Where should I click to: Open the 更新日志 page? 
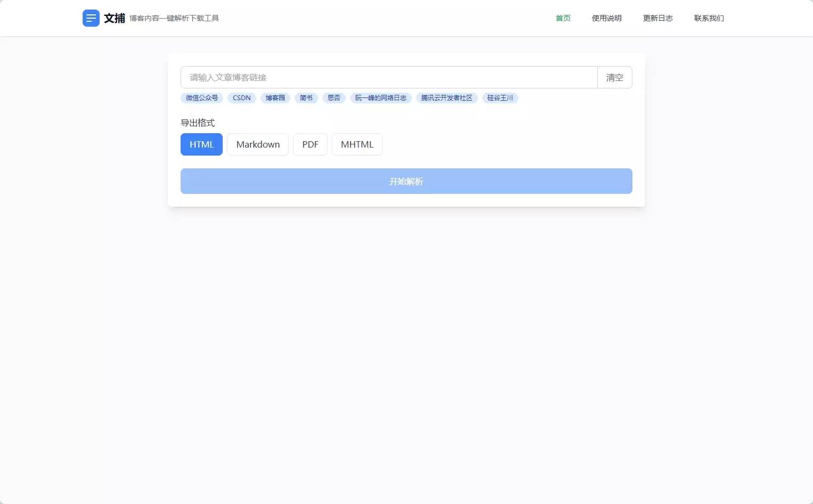[657, 18]
